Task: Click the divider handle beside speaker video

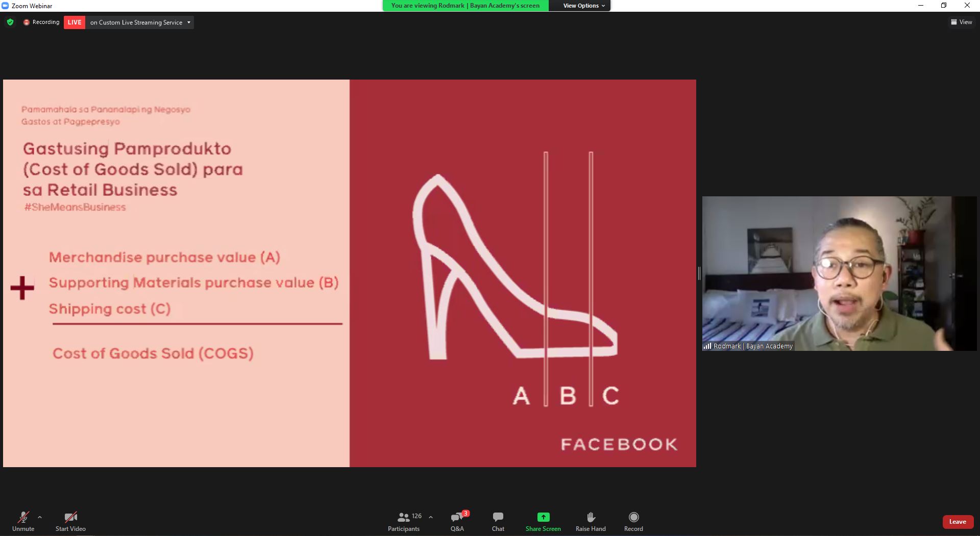Action: click(699, 273)
